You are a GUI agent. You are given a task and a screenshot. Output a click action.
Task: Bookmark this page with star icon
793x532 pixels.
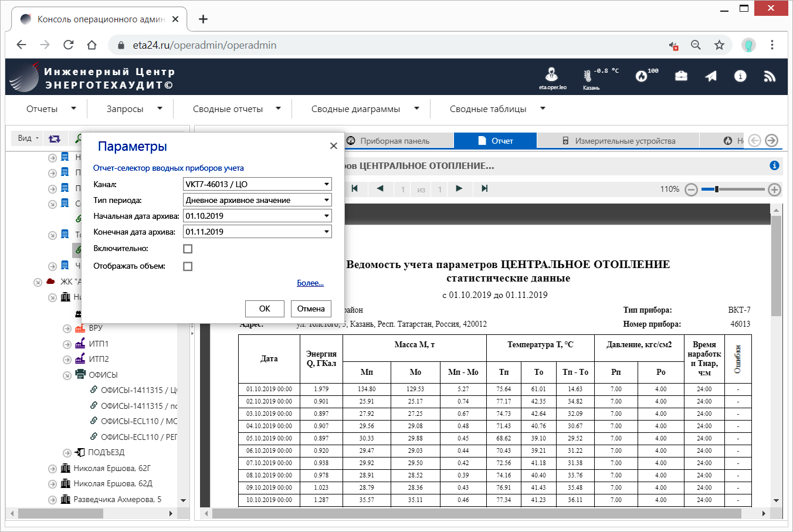tap(719, 45)
